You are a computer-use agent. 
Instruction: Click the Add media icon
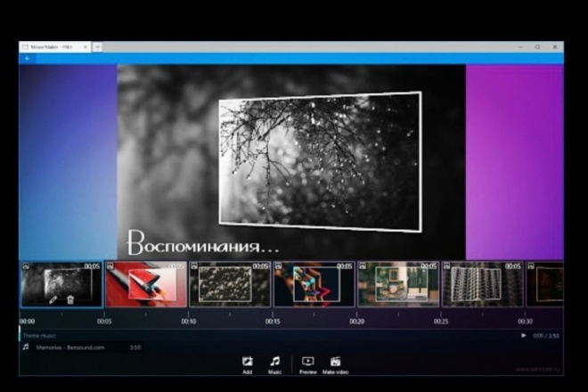tap(247, 361)
